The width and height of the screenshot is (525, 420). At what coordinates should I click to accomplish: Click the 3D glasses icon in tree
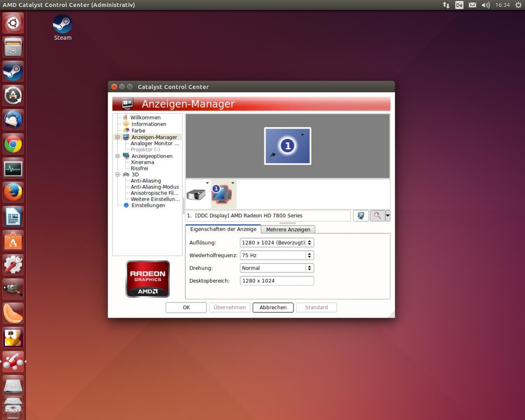[126, 174]
